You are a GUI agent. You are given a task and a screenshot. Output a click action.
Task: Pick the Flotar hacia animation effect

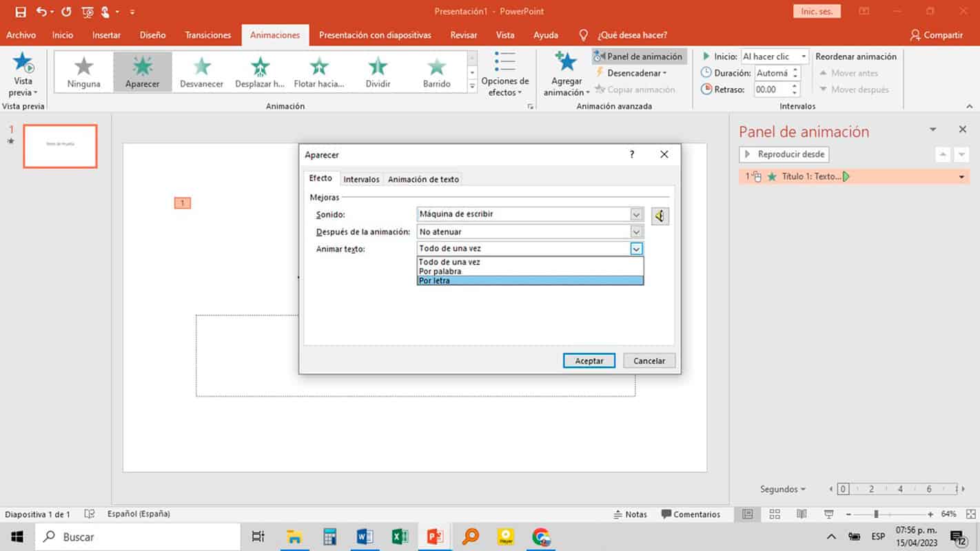319,72
